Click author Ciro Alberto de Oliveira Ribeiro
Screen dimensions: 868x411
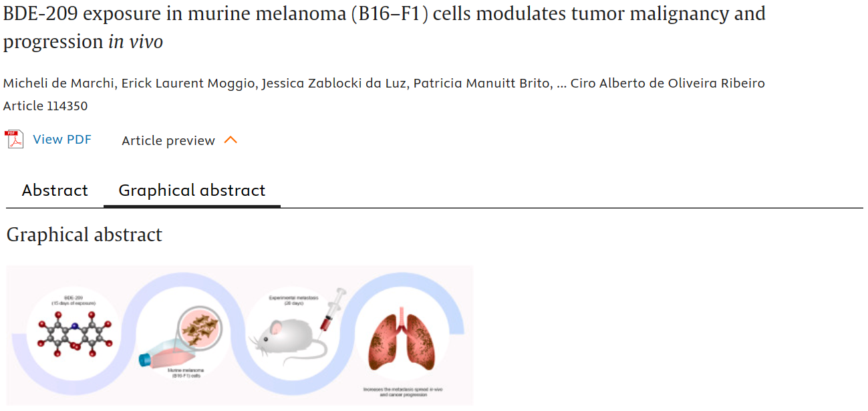pyautogui.click(x=668, y=84)
